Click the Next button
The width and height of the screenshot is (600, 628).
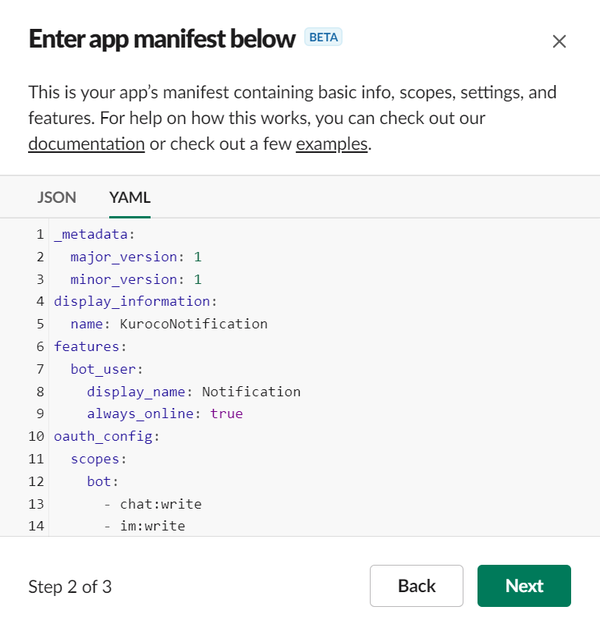(x=524, y=586)
